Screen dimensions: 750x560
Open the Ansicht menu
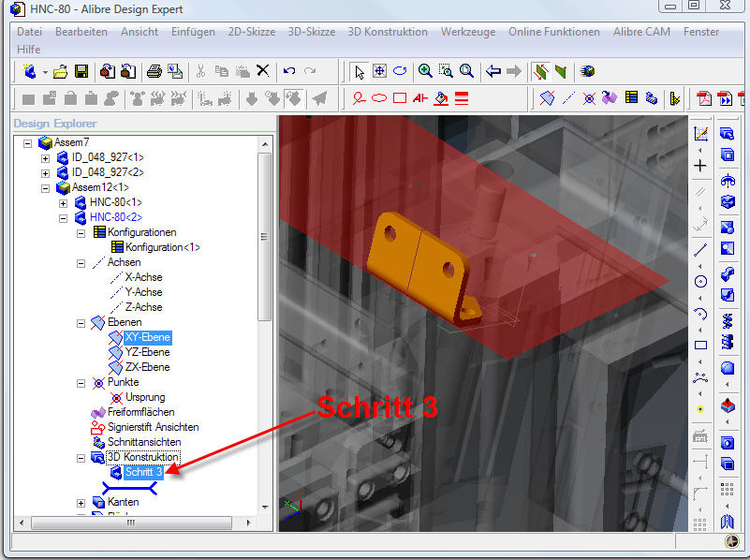(x=140, y=32)
